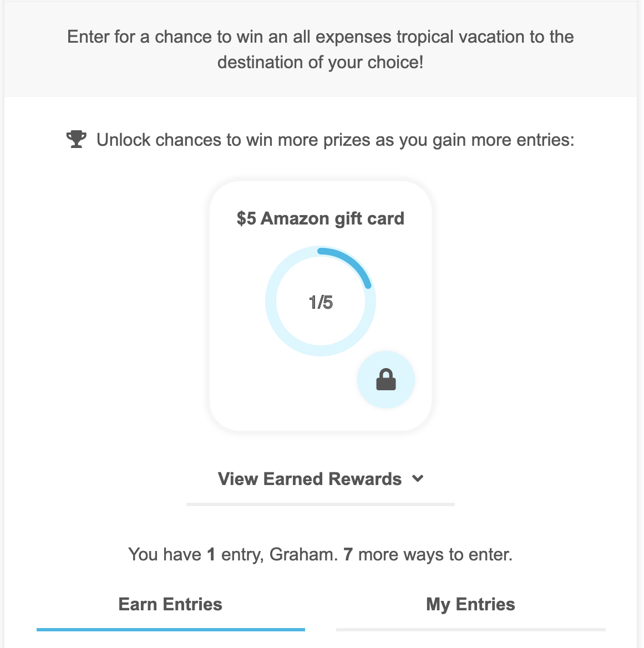
Task: Click the chevron next to View Earned Rewards
Action: coord(419,478)
